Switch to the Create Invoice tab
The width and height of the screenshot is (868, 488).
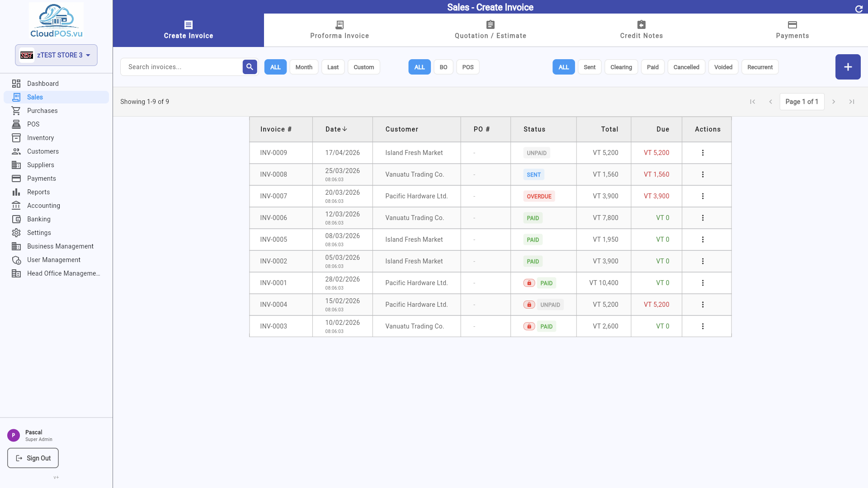coord(189,30)
